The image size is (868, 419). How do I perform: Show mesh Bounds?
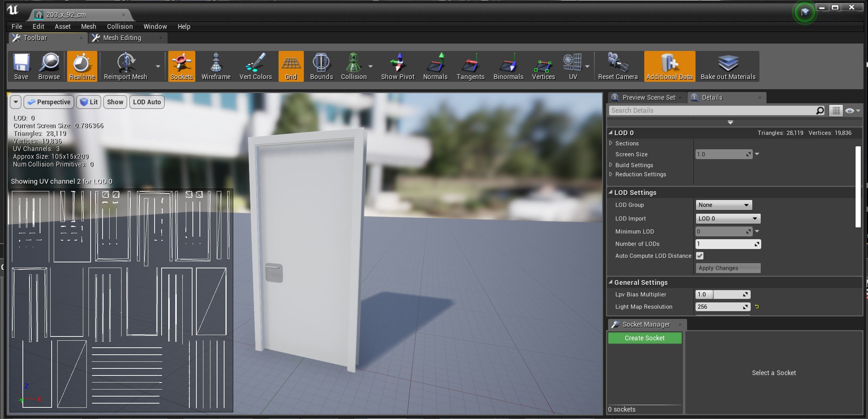coord(321,66)
